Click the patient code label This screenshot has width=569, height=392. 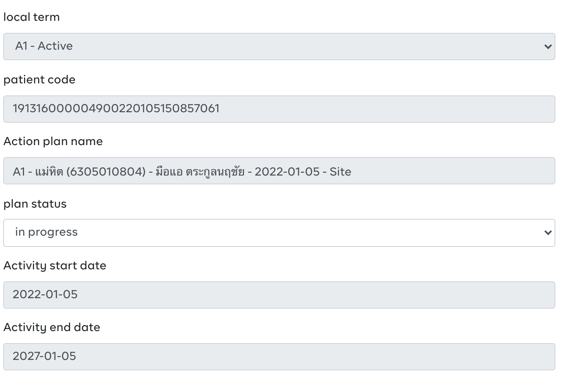(x=39, y=80)
